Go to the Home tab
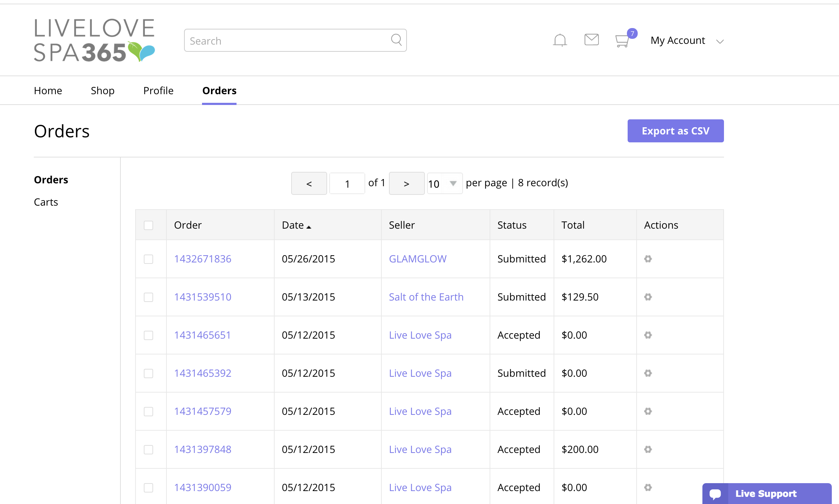The width and height of the screenshot is (839, 504). [x=48, y=91]
